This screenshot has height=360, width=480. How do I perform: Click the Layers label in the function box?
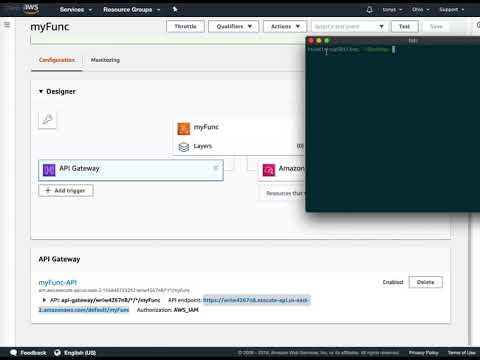(x=203, y=146)
